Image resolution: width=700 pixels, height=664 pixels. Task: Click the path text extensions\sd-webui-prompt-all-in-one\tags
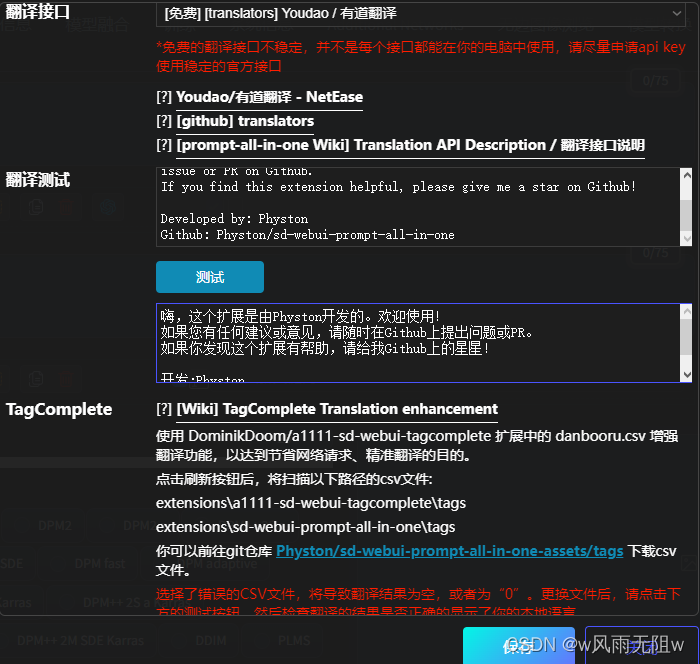coord(305,527)
